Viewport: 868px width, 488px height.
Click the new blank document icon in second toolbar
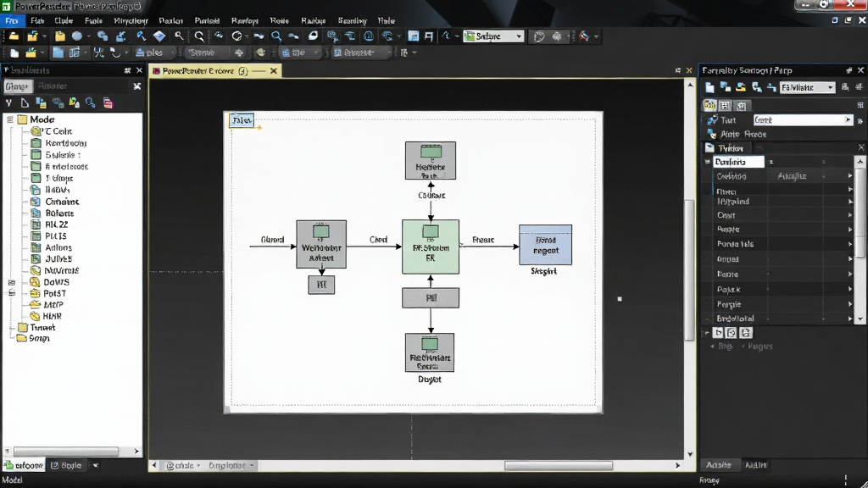tap(14, 53)
